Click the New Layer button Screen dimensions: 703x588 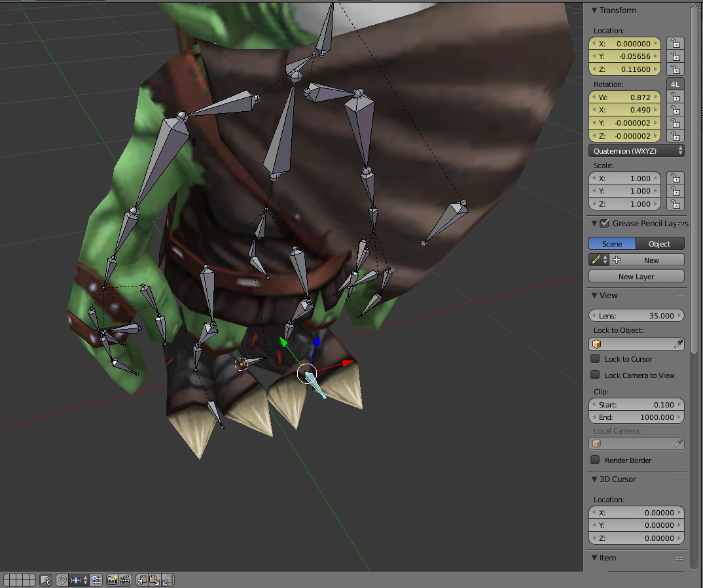(636, 277)
